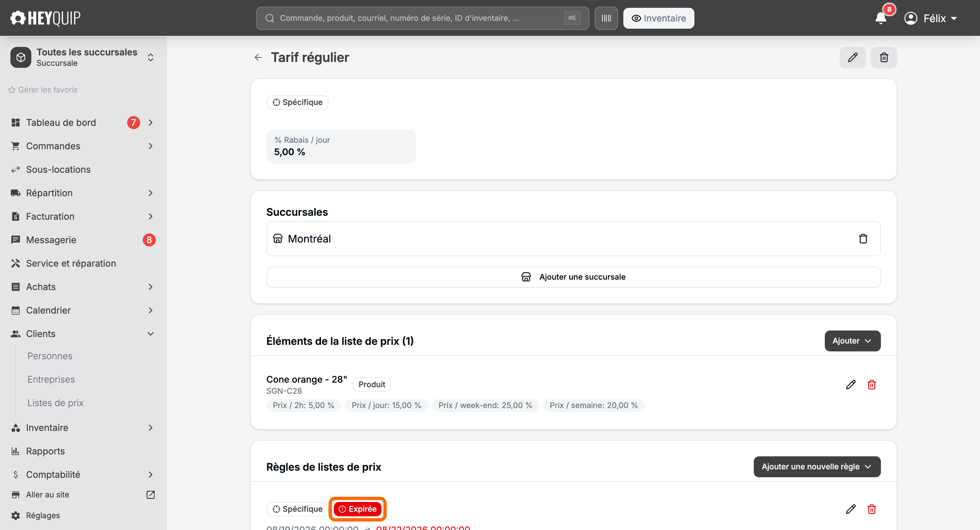Open Personnes under Clients
Image resolution: width=980 pixels, height=530 pixels.
tap(50, 356)
